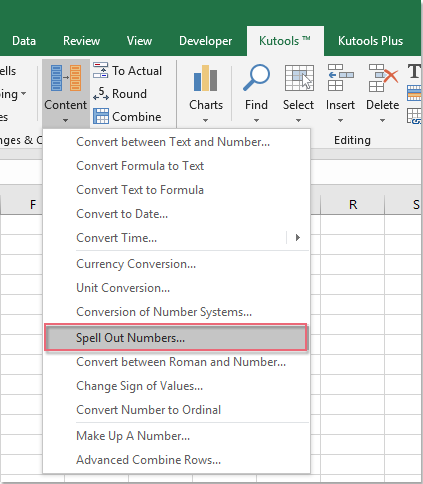Expand the Find dropdown arrow
This screenshot has width=423, height=484.
tap(256, 120)
